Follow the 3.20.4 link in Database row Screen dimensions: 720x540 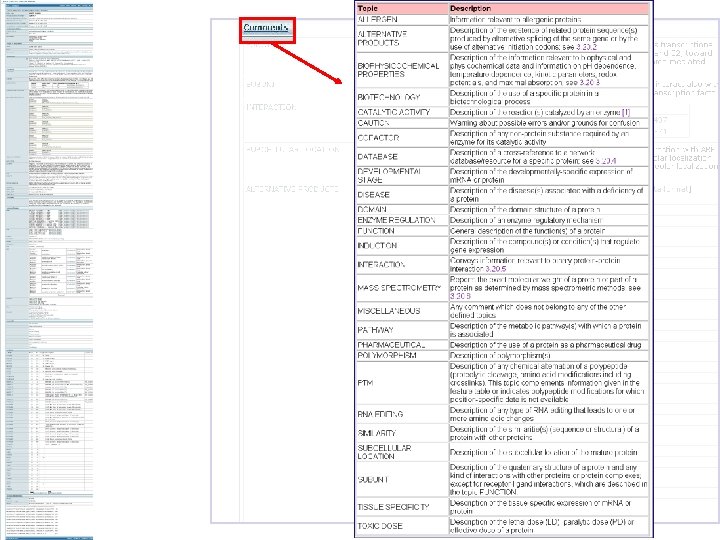pyautogui.click(x=606, y=161)
